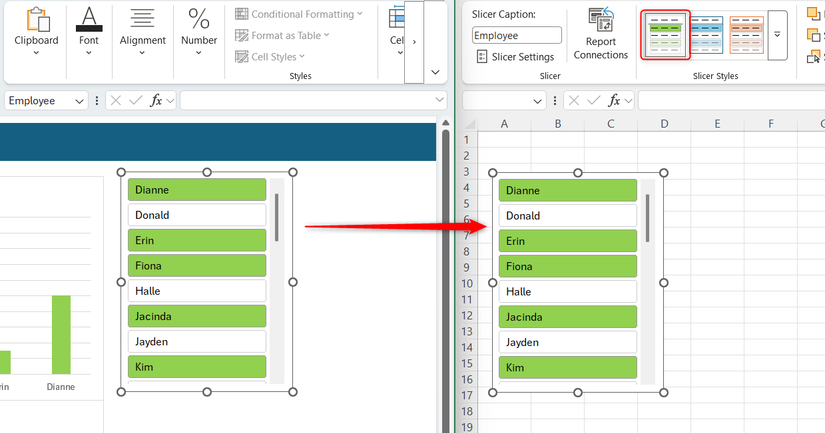Viewport: 825px width, 433px height.
Task: Toggle Jayden in the chart window slicer
Action: [x=197, y=341]
